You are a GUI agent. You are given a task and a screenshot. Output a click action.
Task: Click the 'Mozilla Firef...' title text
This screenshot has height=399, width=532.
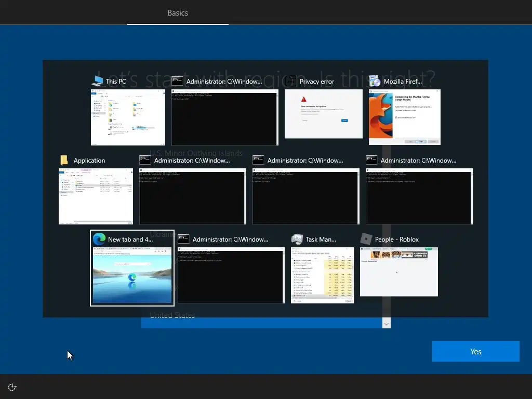click(x=403, y=82)
